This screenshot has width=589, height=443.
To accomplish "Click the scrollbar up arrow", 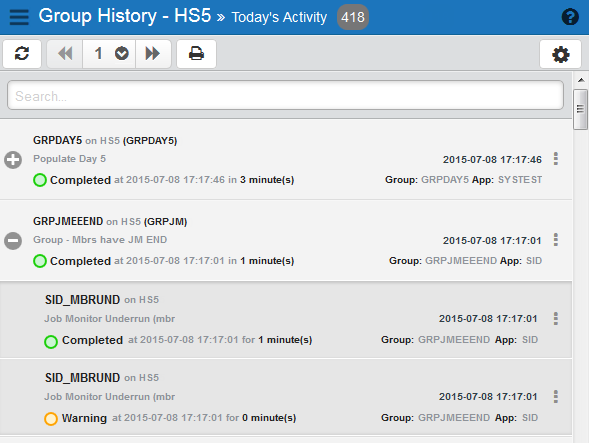I will click(x=581, y=80).
